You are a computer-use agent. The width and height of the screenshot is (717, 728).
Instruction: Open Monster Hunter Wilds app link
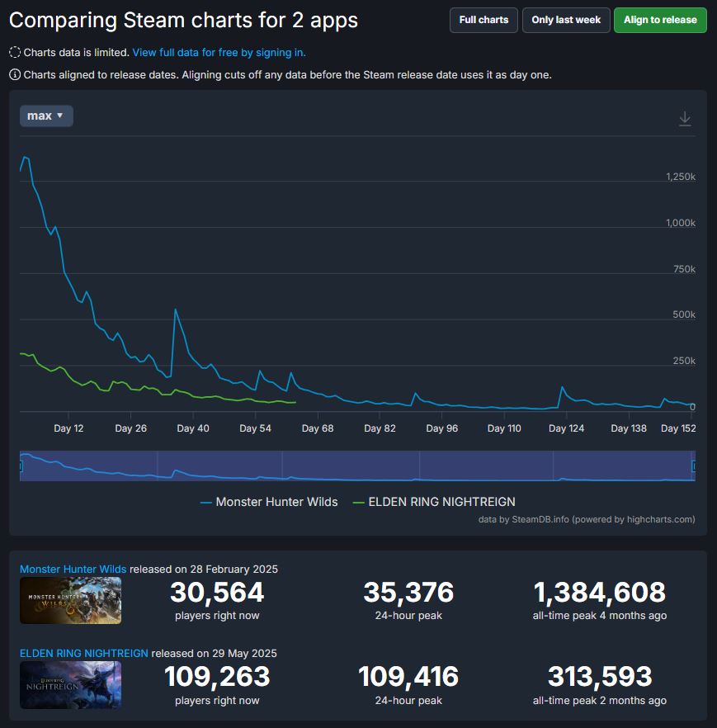coord(73,570)
